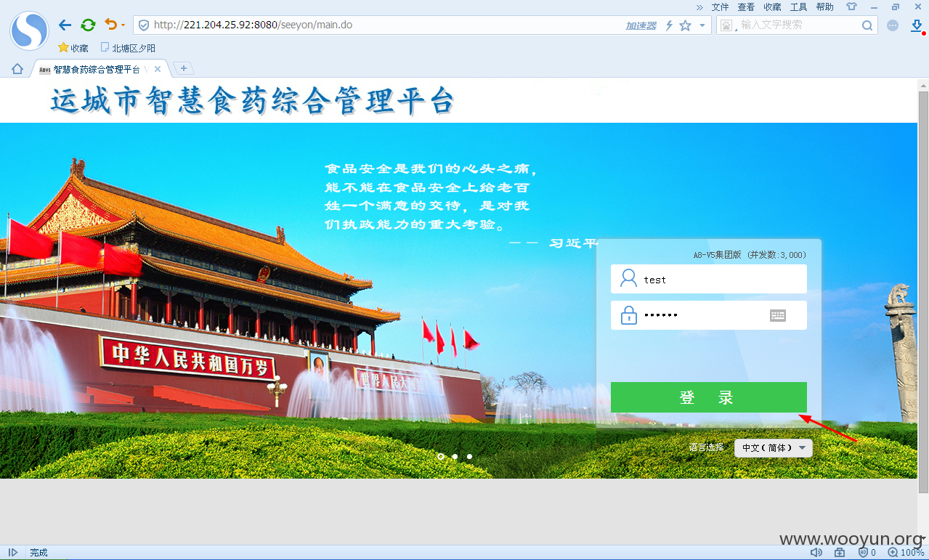
Task: Open the downloads arrow icon
Action: [917, 25]
